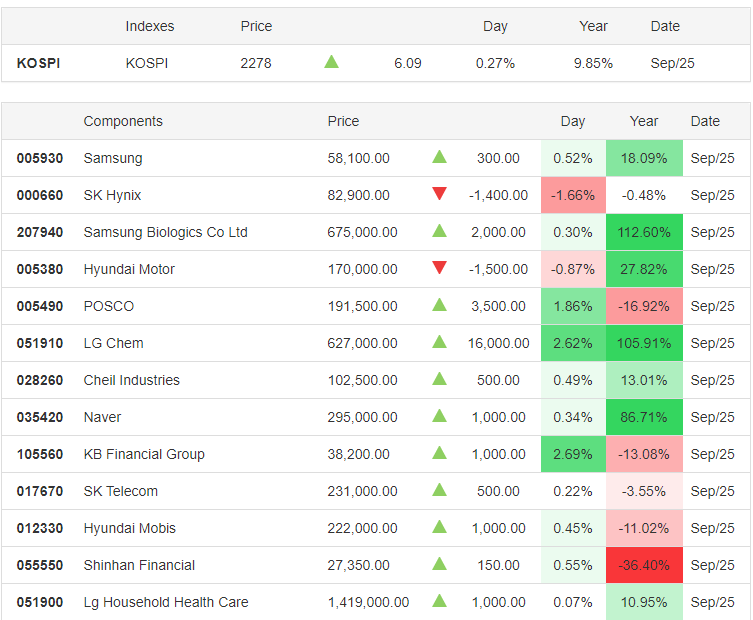Click the 112.60% yearly change cell
This screenshot has width=753, height=620.
click(644, 232)
